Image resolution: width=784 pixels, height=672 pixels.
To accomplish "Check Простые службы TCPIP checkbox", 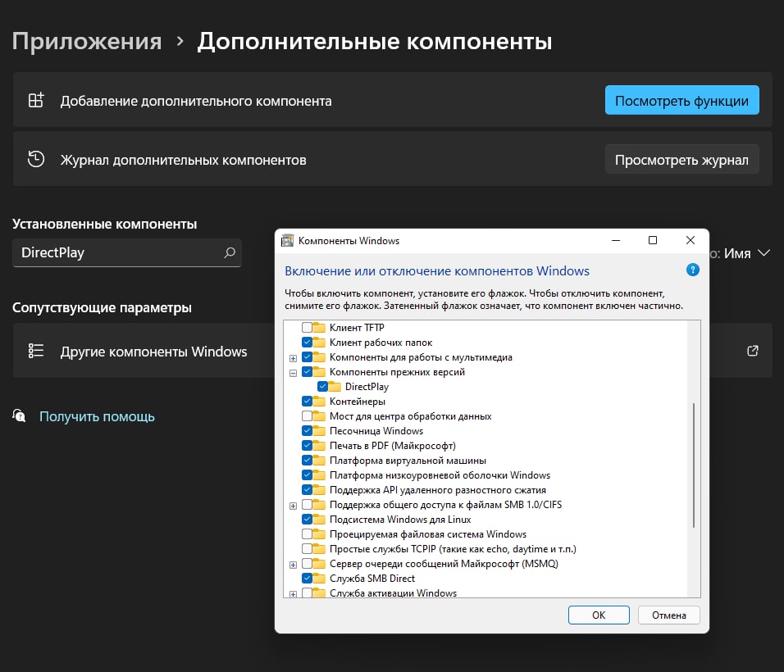I will (x=307, y=549).
